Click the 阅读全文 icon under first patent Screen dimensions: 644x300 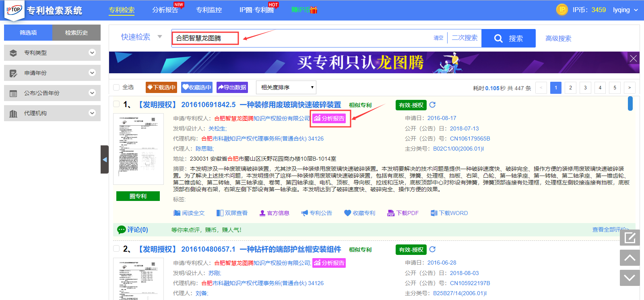click(x=177, y=213)
